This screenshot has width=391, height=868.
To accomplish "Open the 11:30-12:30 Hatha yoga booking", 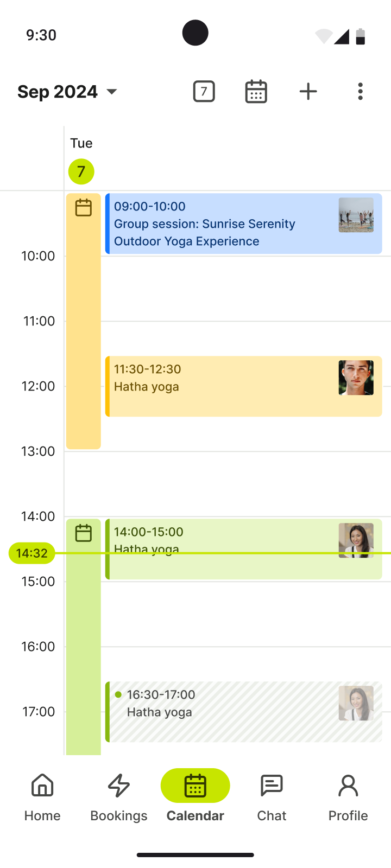I will coord(244,386).
